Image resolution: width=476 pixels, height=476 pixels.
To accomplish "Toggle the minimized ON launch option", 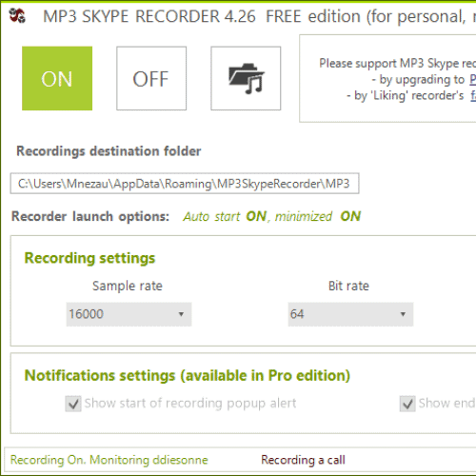I will tap(318, 216).
